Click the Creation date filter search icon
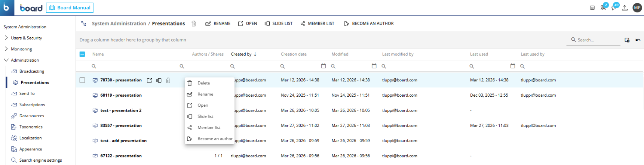 tap(282, 66)
